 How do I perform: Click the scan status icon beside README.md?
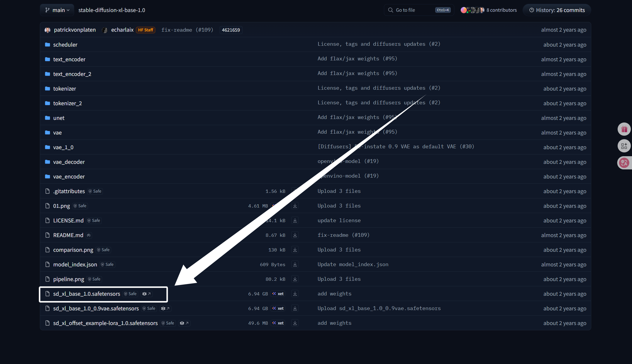[89, 235]
